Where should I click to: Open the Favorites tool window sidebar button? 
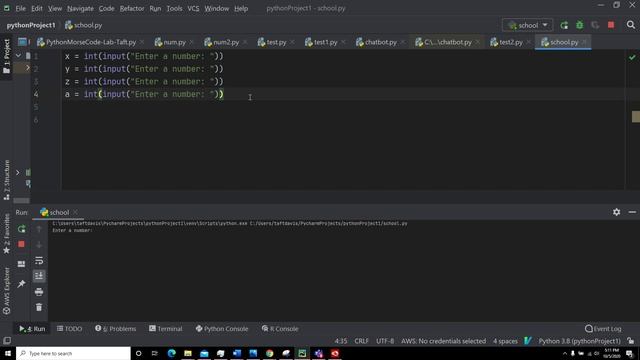(6, 233)
